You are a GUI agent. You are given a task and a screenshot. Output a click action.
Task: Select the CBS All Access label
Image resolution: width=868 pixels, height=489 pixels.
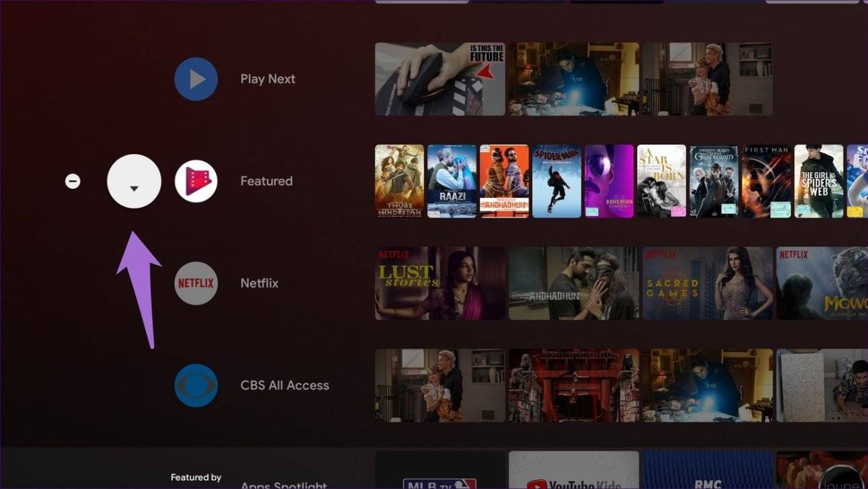pos(285,385)
